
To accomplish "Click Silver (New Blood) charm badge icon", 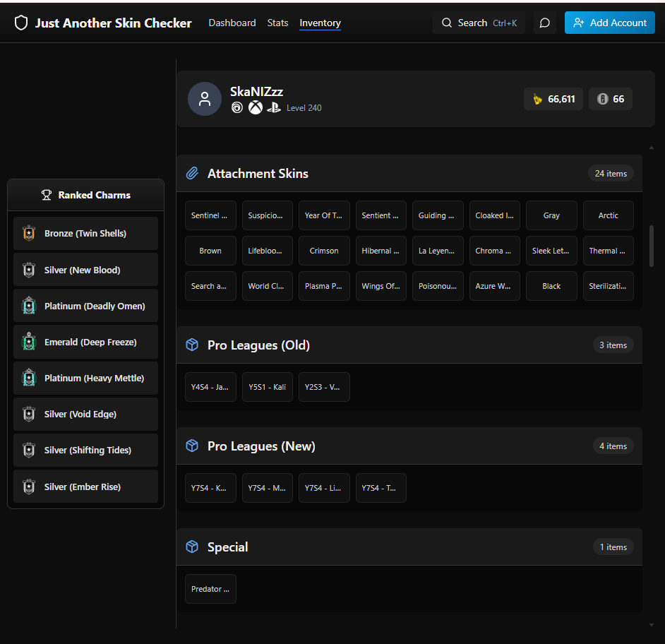I will click(29, 270).
